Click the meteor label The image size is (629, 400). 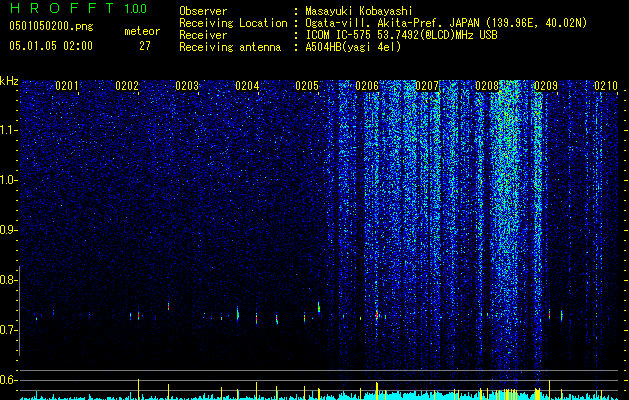point(142,31)
